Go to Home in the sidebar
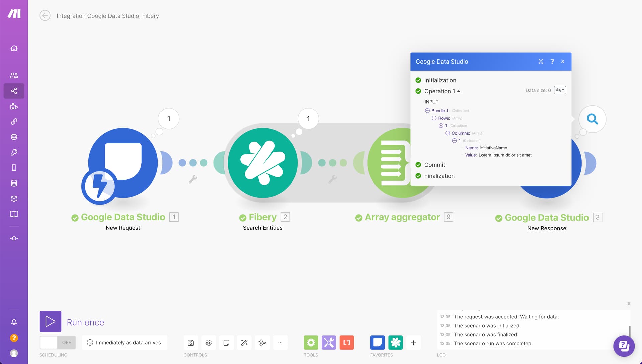642x364 pixels. point(14,48)
